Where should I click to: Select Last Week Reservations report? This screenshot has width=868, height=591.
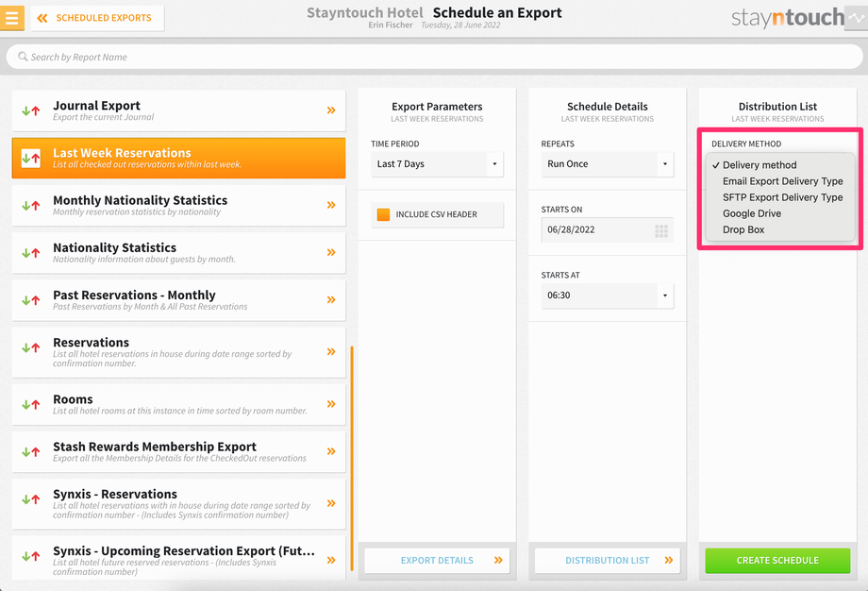(x=179, y=158)
